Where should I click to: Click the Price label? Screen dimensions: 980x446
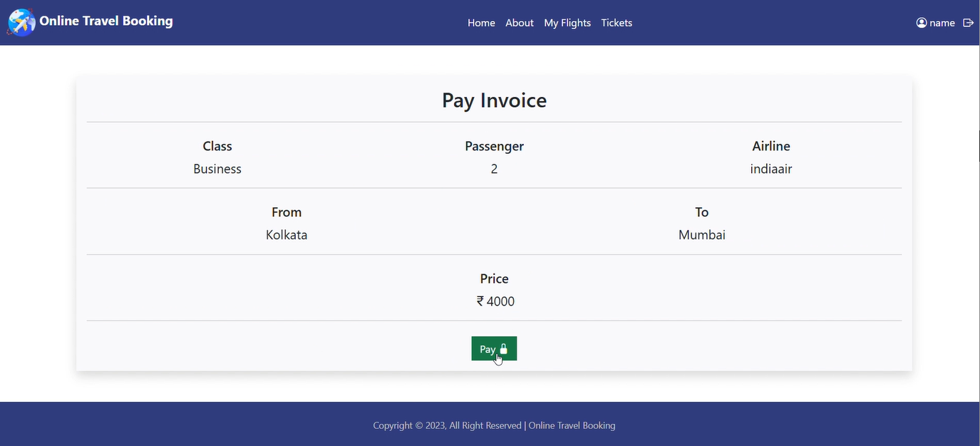494,279
